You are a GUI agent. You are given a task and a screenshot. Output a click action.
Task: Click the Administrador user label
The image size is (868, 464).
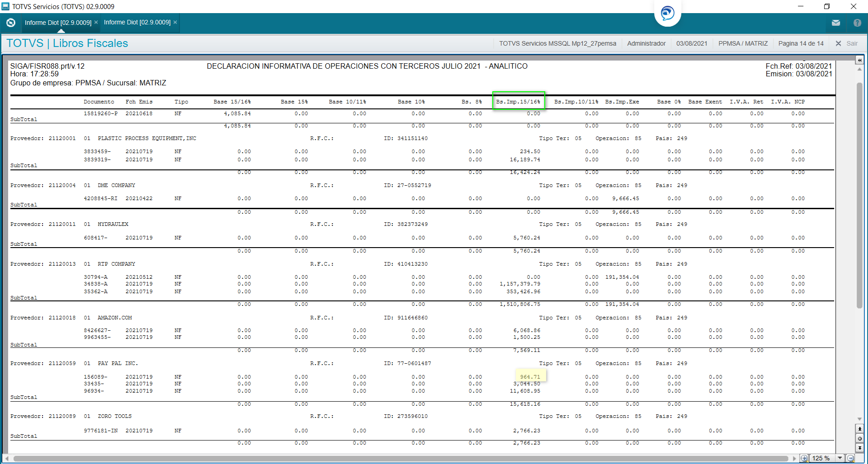(x=646, y=43)
